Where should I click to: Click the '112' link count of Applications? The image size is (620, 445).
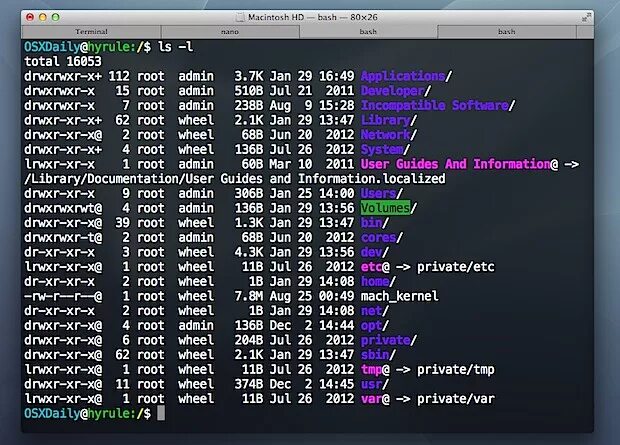[119, 76]
